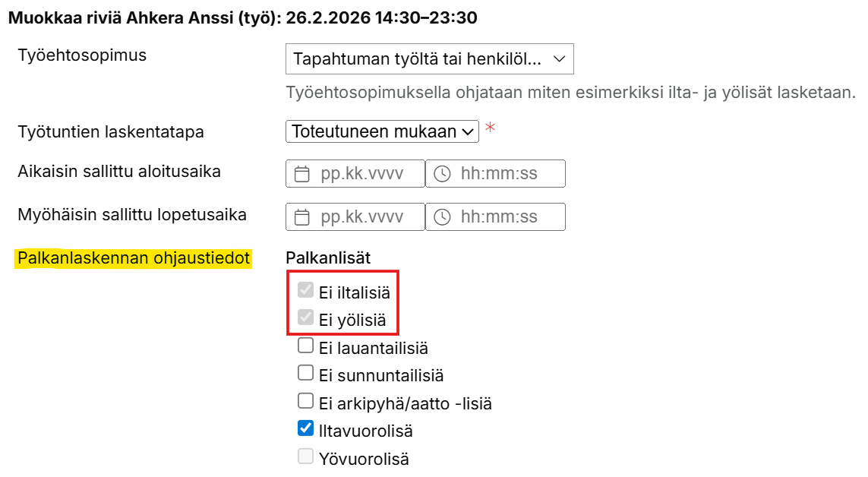Image resolution: width=868 pixels, height=477 pixels.
Task: Toggle the Ei iltalisiä checkbox
Action: (x=305, y=290)
